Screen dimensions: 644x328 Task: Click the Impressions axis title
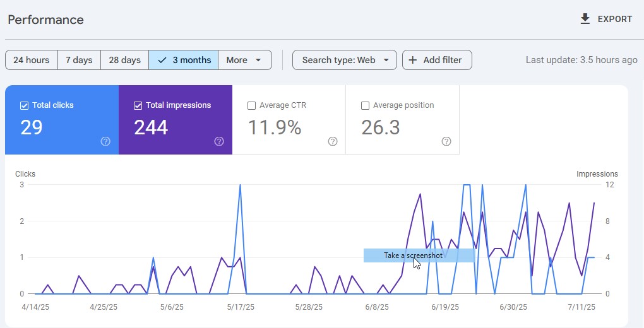coord(597,174)
